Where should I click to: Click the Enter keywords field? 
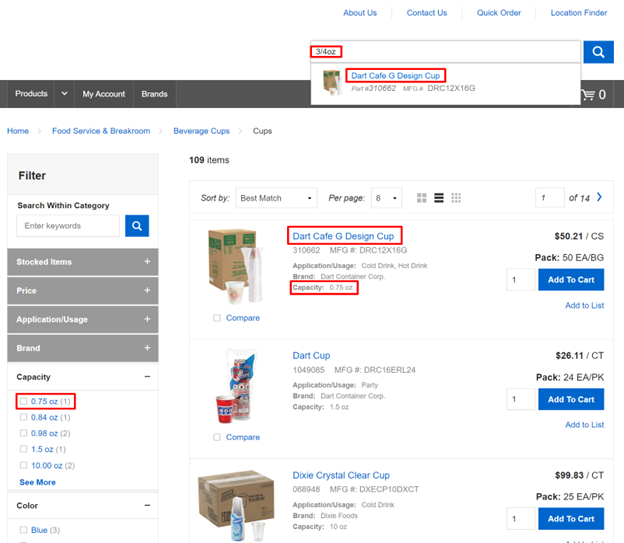coord(68,226)
